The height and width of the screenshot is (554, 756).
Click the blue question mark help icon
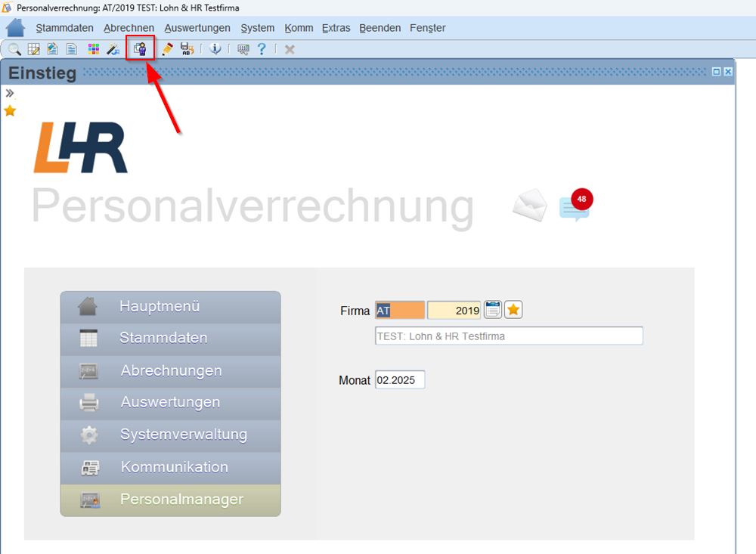coord(262,48)
